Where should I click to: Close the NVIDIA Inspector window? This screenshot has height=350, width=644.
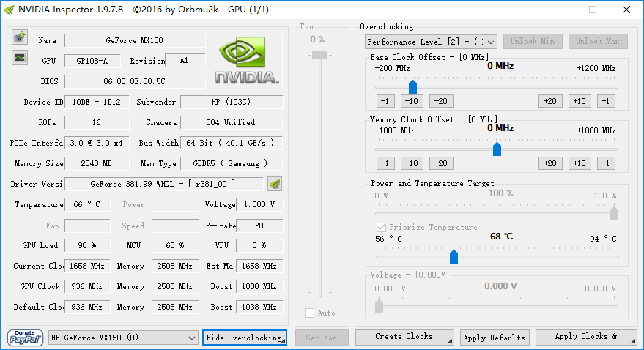[x=626, y=10]
